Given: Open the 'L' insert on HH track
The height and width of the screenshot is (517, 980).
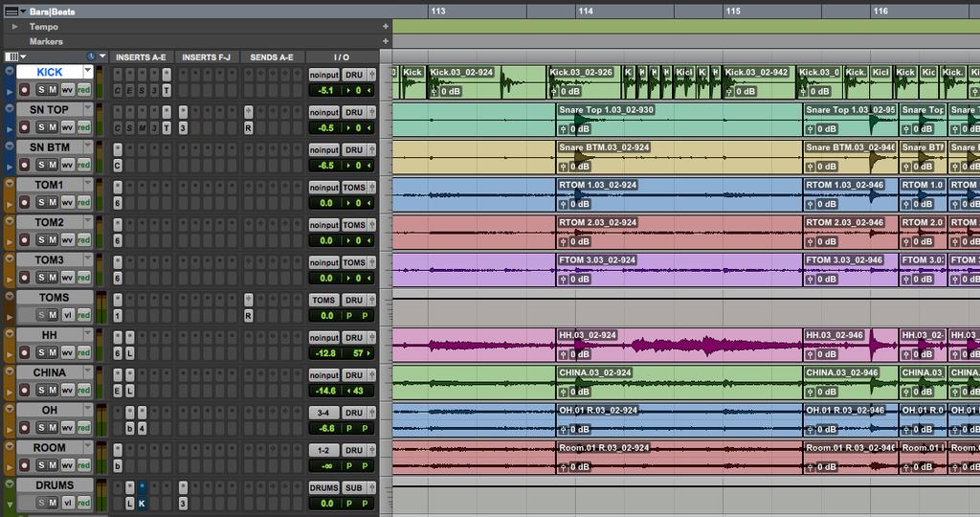Looking at the screenshot, I should pos(129,353).
